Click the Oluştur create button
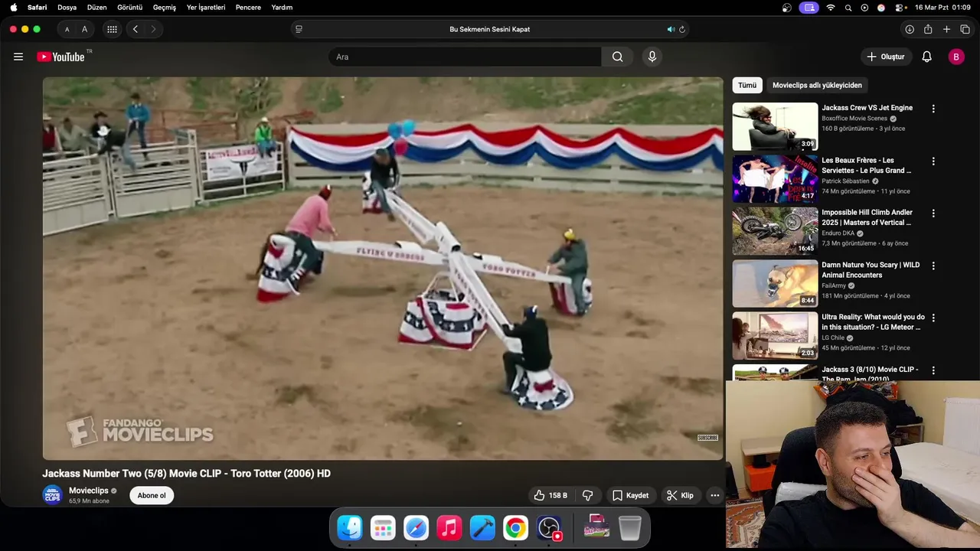The height and width of the screenshot is (551, 980). (885, 57)
